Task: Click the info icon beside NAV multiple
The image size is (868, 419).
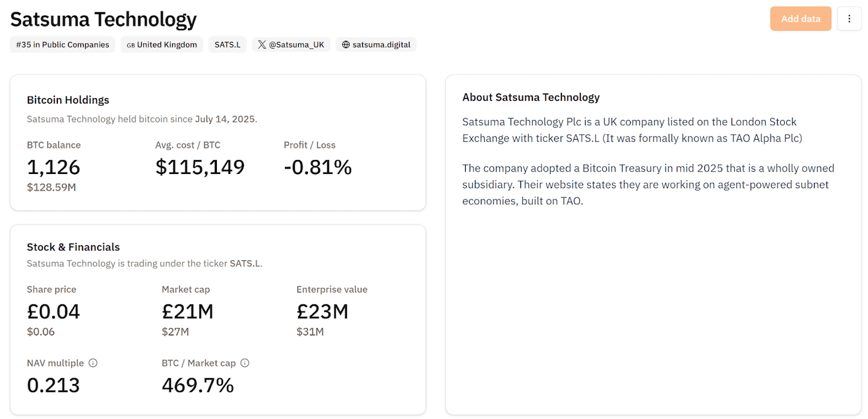Action: click(x=93, y=363)
